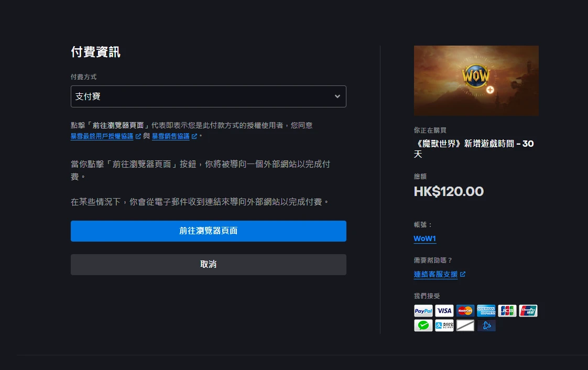588x370 pixels.
Task: Click the VISA card icon
Action: pos(444,311)
